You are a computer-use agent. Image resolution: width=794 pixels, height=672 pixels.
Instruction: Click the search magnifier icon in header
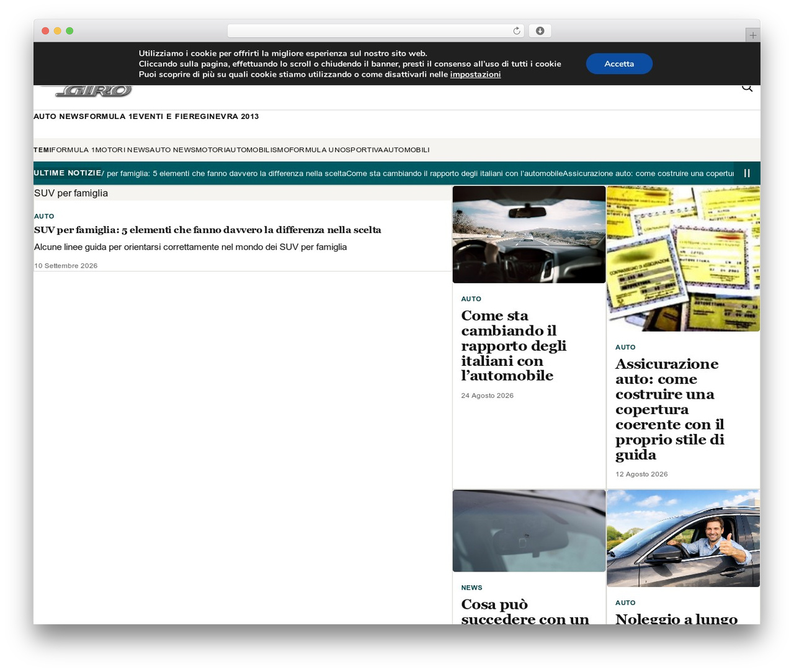[747, 88]
